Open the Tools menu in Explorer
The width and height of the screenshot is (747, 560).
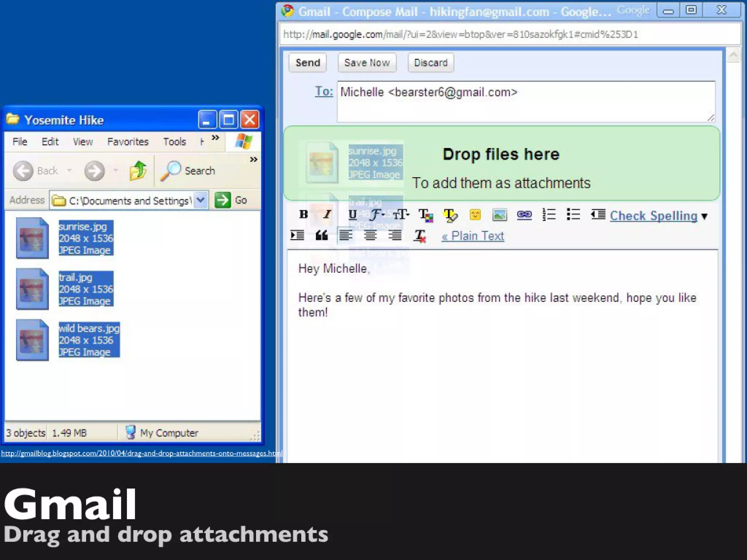tap(174, 141)
